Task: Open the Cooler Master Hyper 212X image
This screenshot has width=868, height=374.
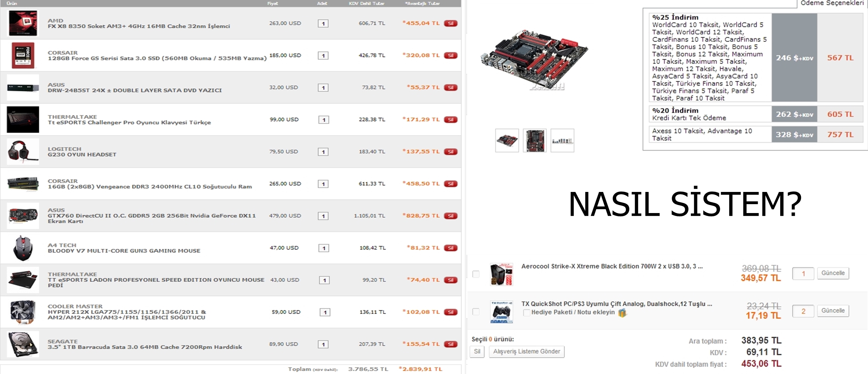Action: [x=23, y=312]
